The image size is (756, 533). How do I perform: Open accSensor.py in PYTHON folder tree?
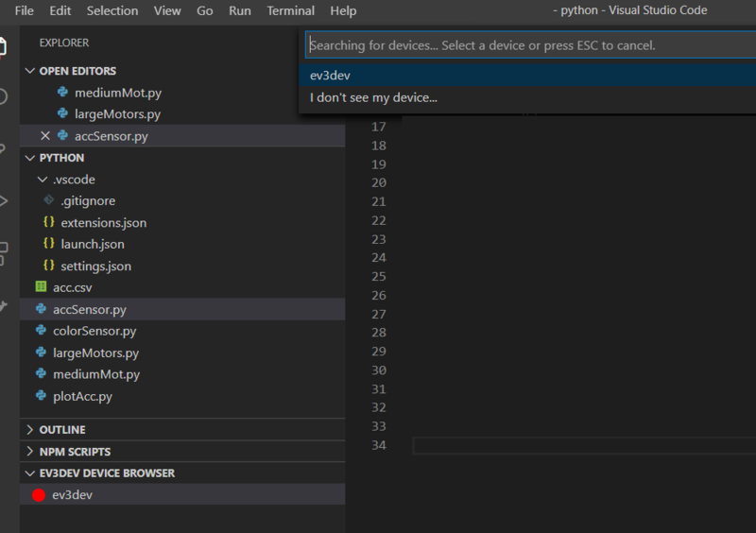coord(182,309)
